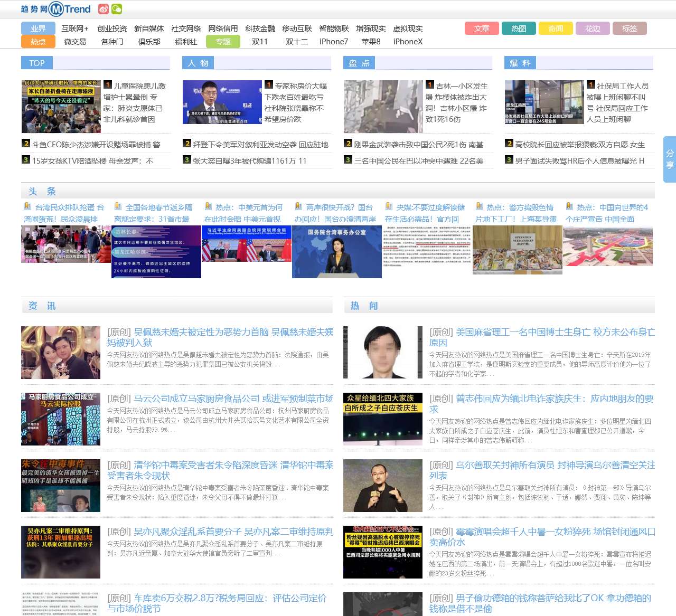
Task: Click the newspaper icon beside 热点：中国向世界的4 headline
Action: (570, 207)
